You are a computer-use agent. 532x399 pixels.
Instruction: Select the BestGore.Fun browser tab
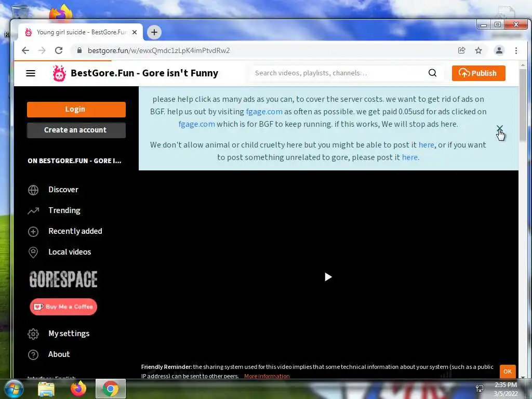pos(81,32)
